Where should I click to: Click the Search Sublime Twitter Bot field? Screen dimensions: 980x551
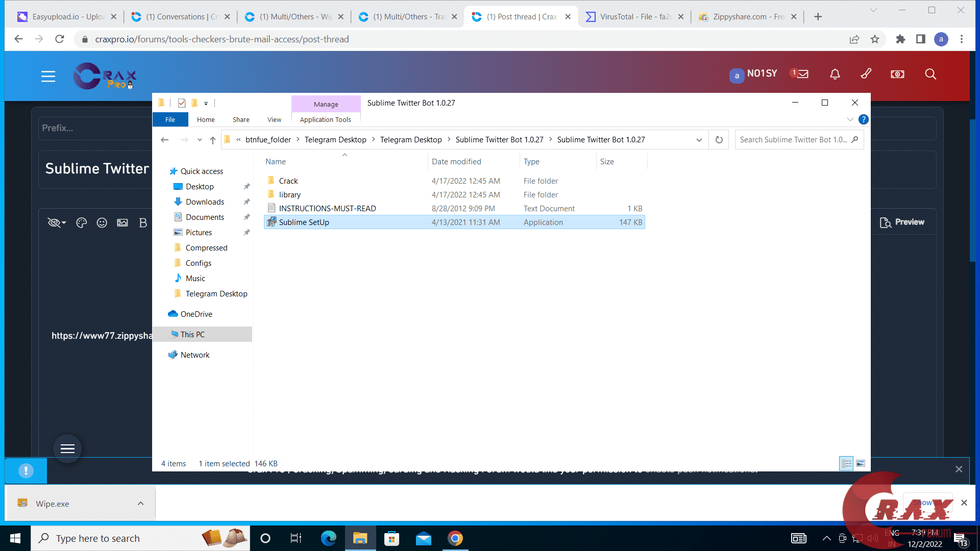pos(799,140)
